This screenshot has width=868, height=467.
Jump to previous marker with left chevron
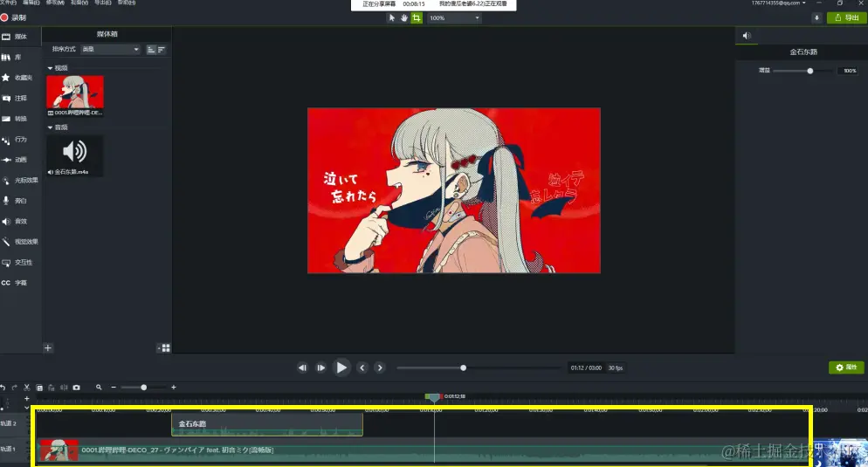pos(362,367)
